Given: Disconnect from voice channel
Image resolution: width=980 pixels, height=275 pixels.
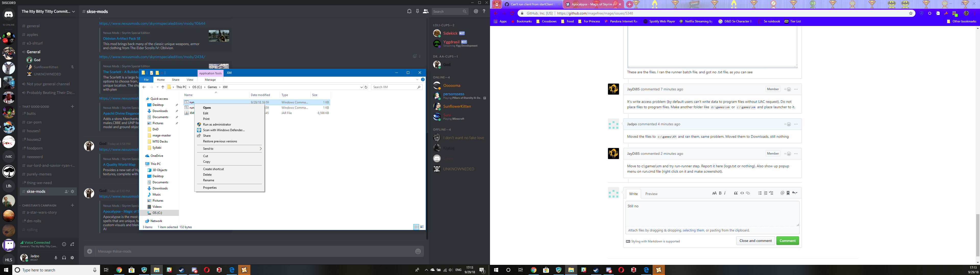Looking at the screenshot, I should click(x=72, y=244).
